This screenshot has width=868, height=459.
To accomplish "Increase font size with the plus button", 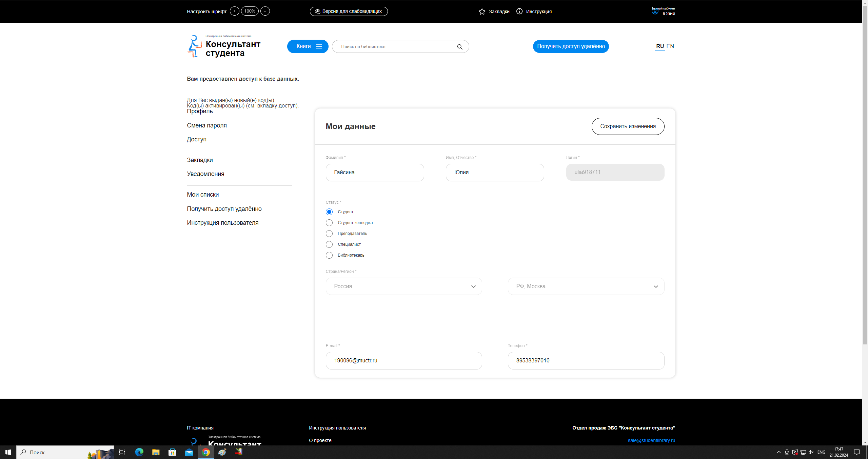I will 234,11.
